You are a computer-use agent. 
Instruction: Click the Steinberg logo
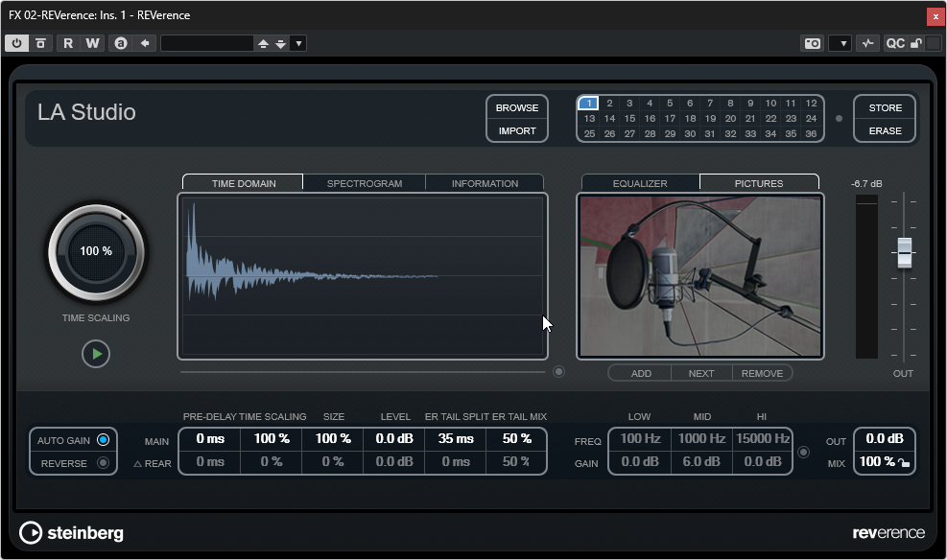(x=71, y=533)
